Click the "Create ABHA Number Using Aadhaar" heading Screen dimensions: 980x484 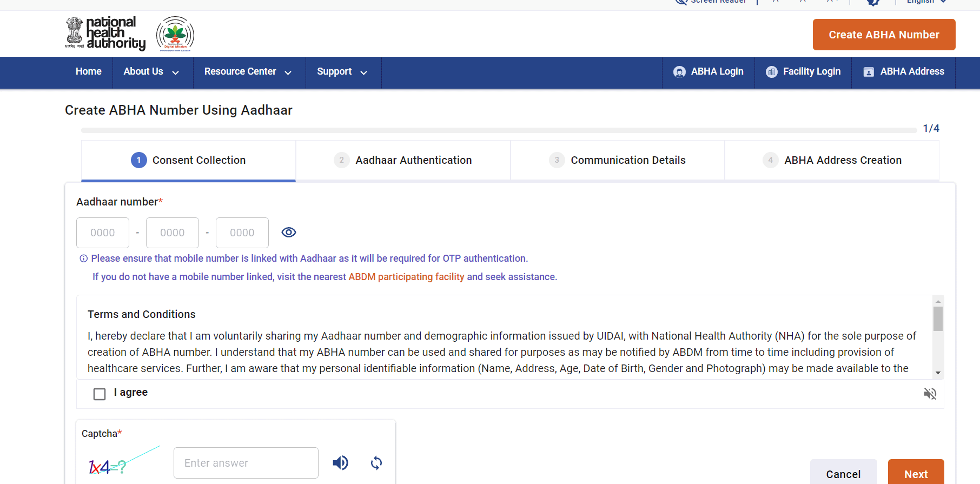(x=178, y=110)
